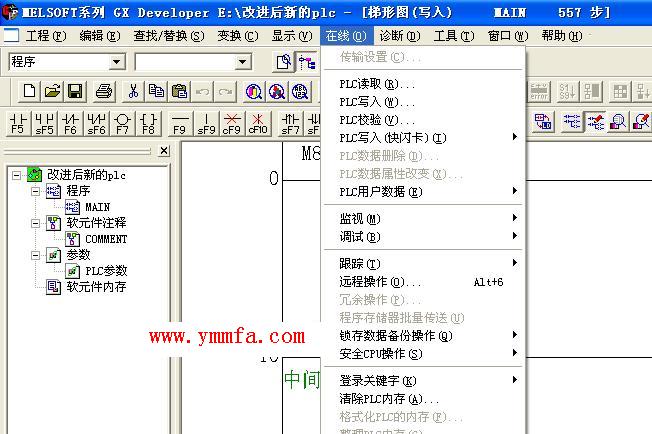Collapse the 参数 tree branch
The height and width of the screenshot is (434, 652).
35,255
